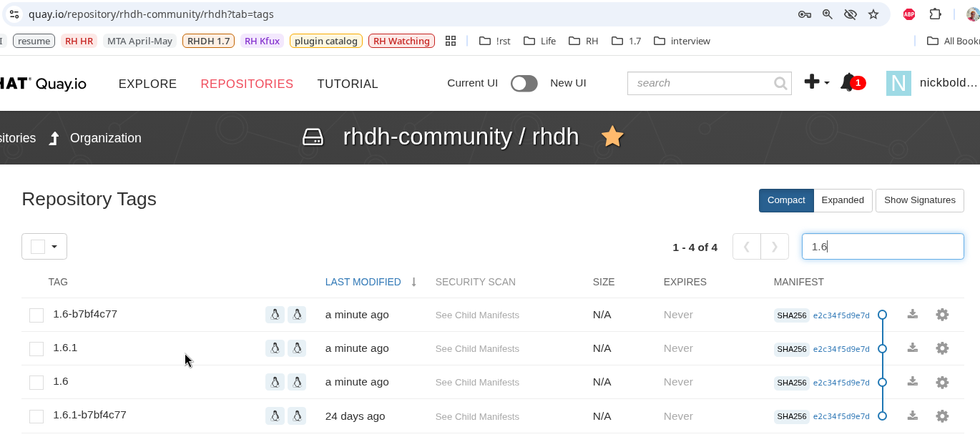Open the password key icon in address bar
The height and width of the screenshot is (442, 980).
(x=805, y=14)
